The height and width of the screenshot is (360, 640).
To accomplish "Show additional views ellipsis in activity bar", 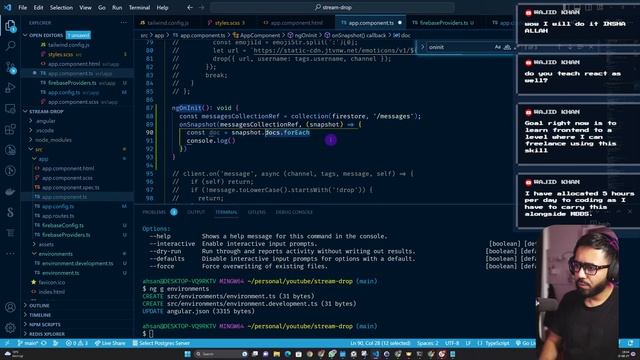I will coord(10,253).
